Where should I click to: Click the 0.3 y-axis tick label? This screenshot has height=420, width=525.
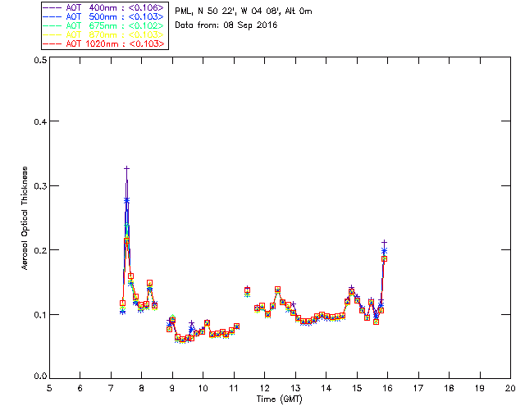[40, 186]
